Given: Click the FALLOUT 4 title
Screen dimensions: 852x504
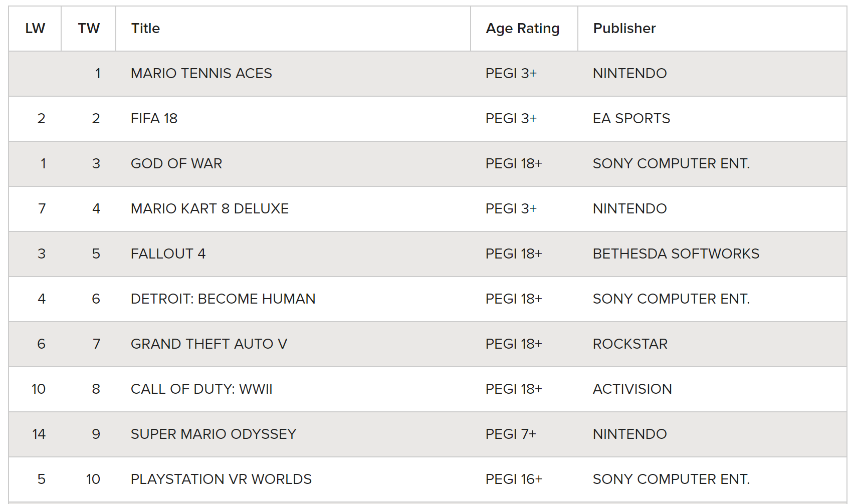Looking at the screenshot, I should point(168,254).
